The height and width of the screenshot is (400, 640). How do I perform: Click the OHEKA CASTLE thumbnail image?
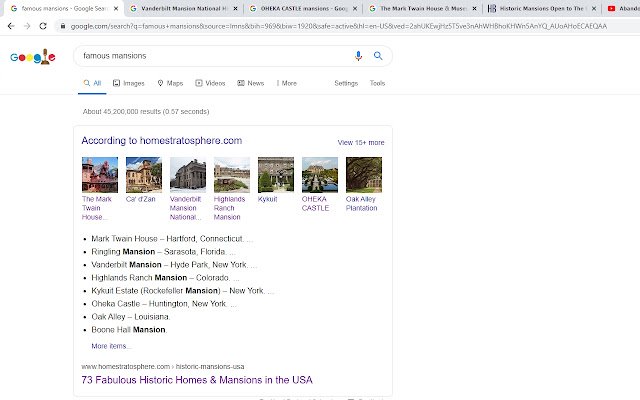320,175
